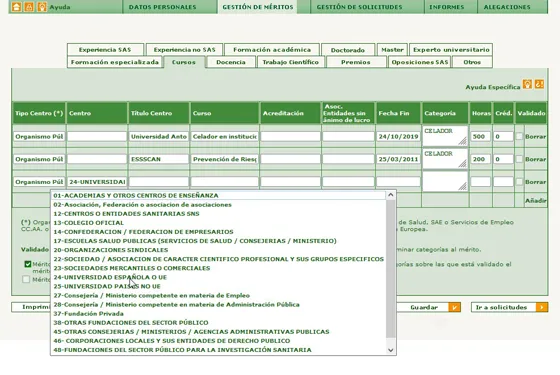Open the lightbulb icon next to Ayuda Específica
The height and width of the screenshot is (375, 560).
pos(527,84)
